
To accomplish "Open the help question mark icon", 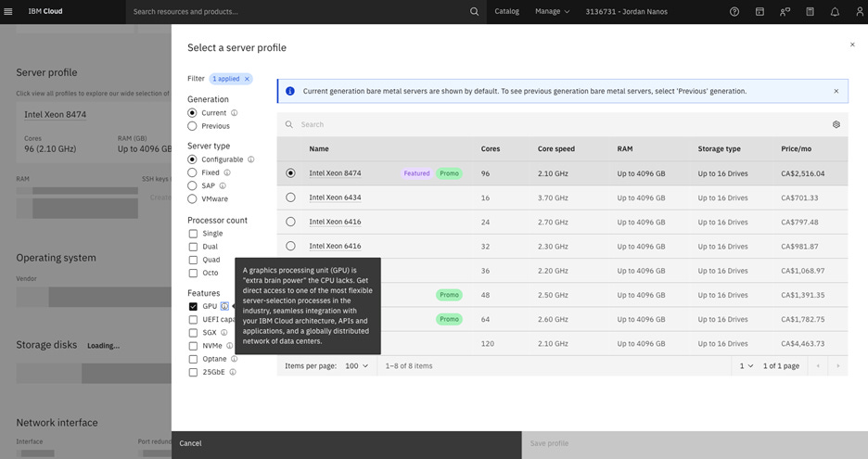I will [734, 12].
